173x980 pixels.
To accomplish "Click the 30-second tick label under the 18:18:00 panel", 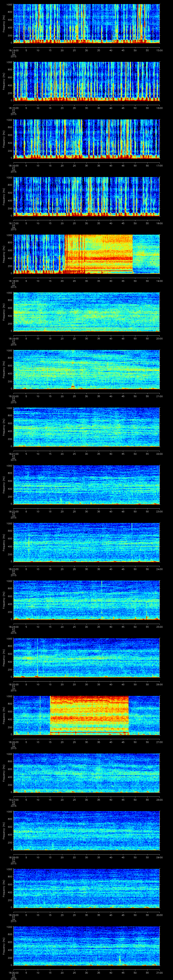I will click(86, 281).
